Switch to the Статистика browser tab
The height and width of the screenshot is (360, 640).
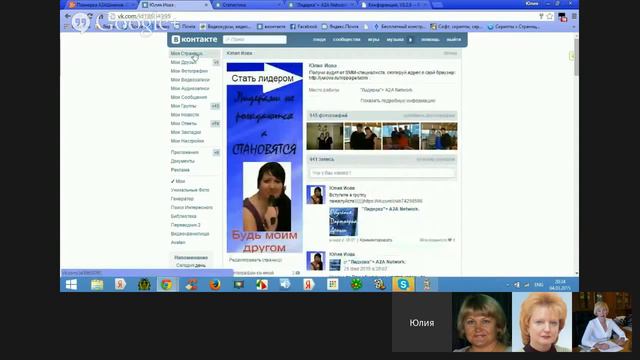click(x=248, y=5)
